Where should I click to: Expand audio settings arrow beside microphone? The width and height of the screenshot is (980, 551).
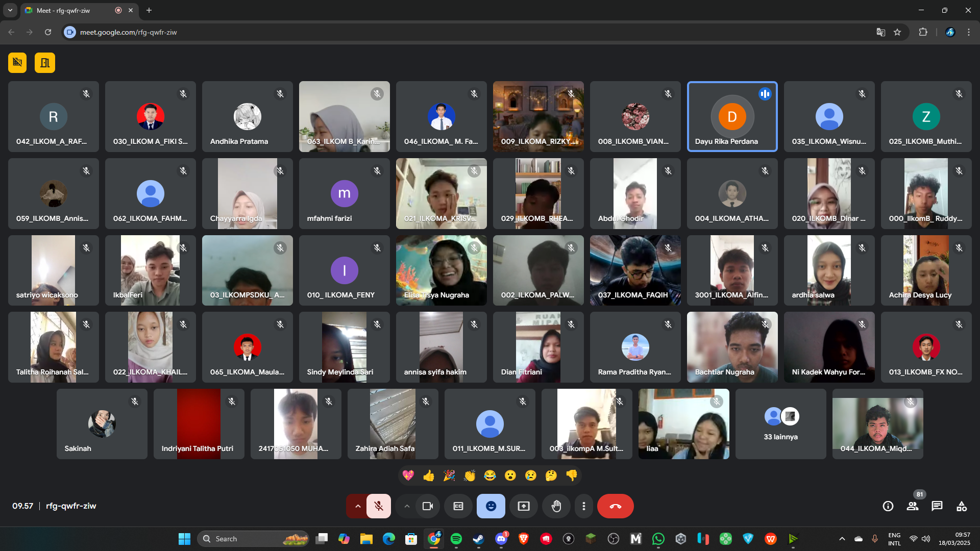tap(358, 506)
